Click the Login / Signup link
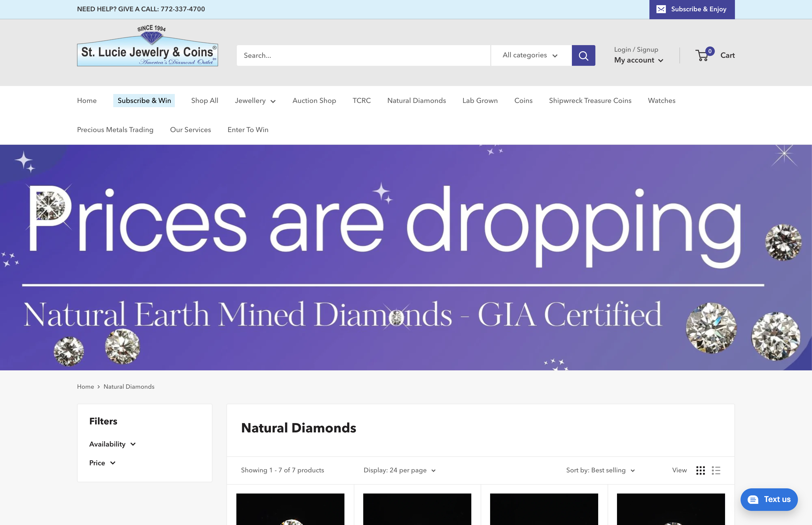 [636, 49]
